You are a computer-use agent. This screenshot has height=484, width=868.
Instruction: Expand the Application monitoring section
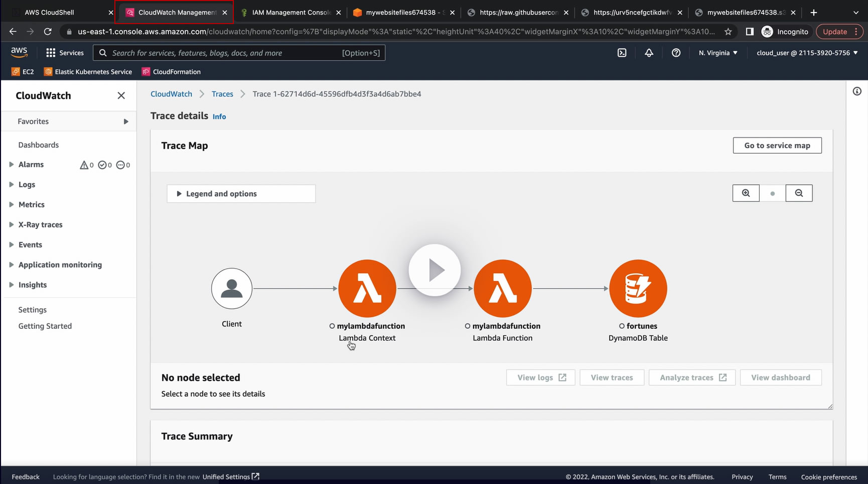tap(12, 265)
